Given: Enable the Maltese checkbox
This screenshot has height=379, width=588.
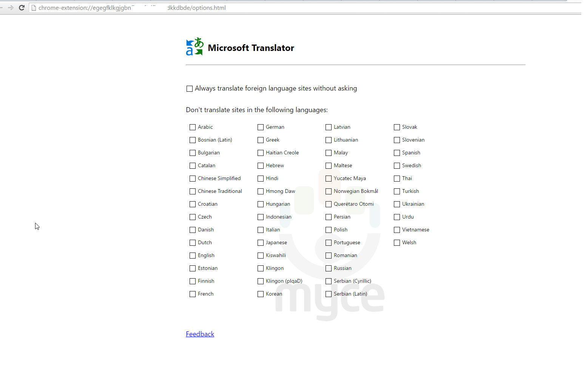Looking at the screenshot, I should [x=329, y=166].
